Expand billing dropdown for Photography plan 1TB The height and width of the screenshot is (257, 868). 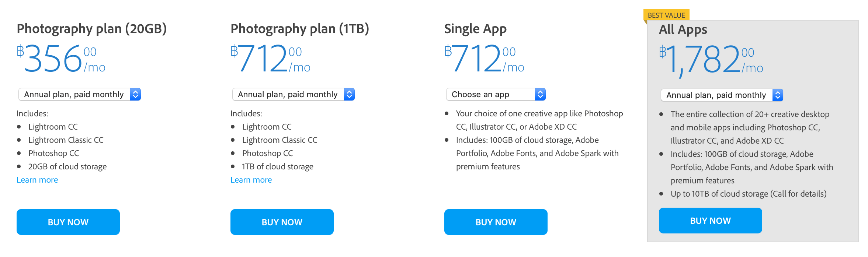click(x=288, y=94)
